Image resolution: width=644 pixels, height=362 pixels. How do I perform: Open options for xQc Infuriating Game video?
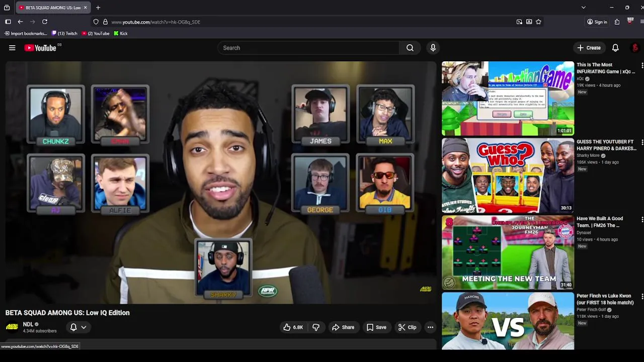(641, 66)
